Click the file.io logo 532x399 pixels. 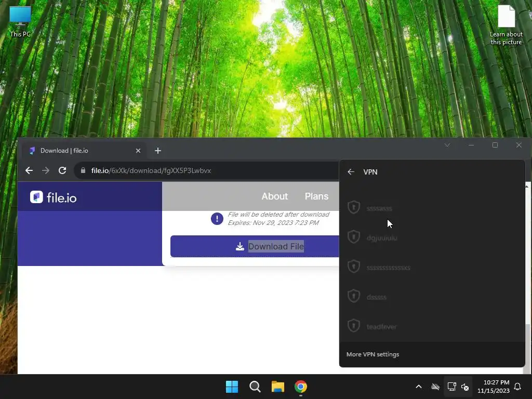54,197
